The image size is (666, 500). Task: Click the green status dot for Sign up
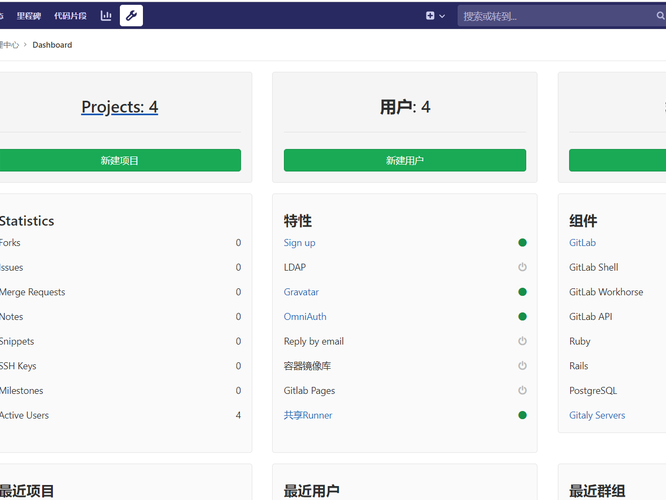[522, 243]
